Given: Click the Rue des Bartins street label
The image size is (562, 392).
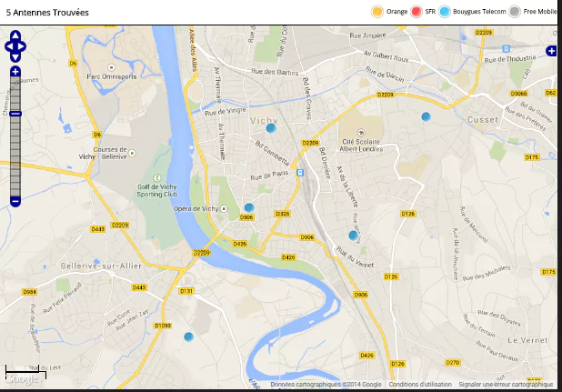Looking at the screenshot, I should click(275, 72).
